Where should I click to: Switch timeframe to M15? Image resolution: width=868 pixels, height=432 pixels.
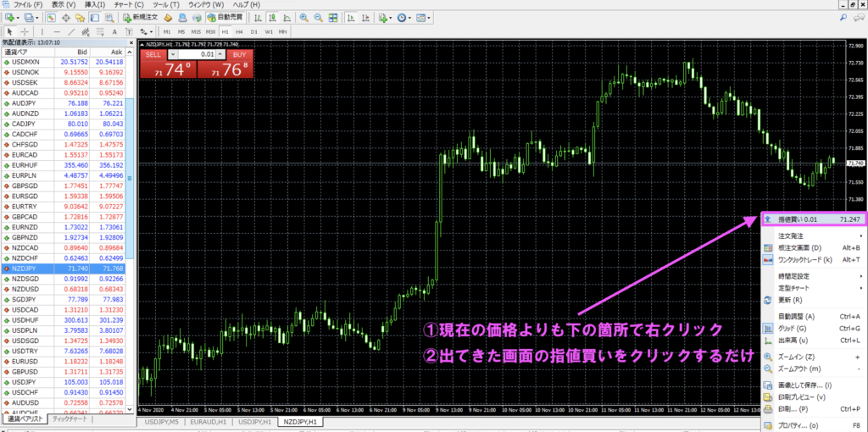[196, 31]
